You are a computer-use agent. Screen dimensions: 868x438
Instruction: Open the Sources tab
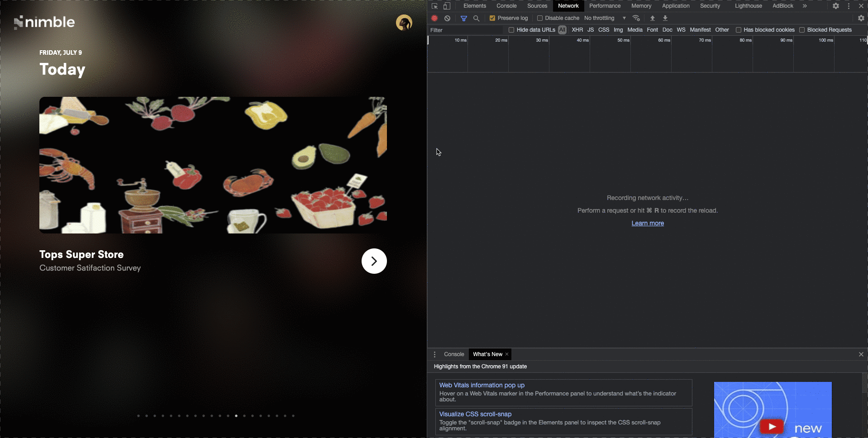tap(537, 6)
